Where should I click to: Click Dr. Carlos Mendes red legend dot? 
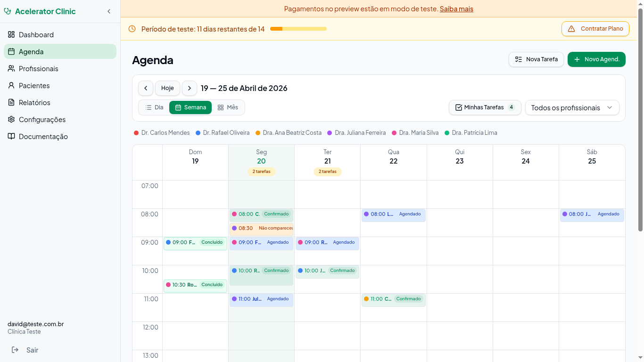136,133
